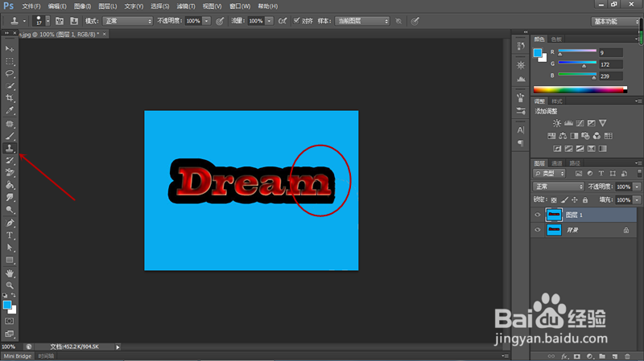This screenshot has height=361, width=644.
Task: Select the Zoom tool
Action: tap(10, 285)
